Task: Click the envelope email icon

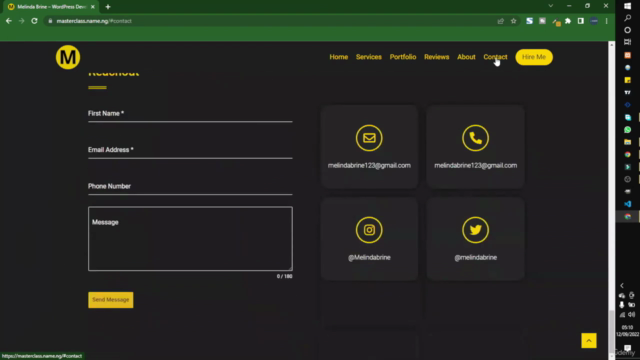Action: pos(369,138)
